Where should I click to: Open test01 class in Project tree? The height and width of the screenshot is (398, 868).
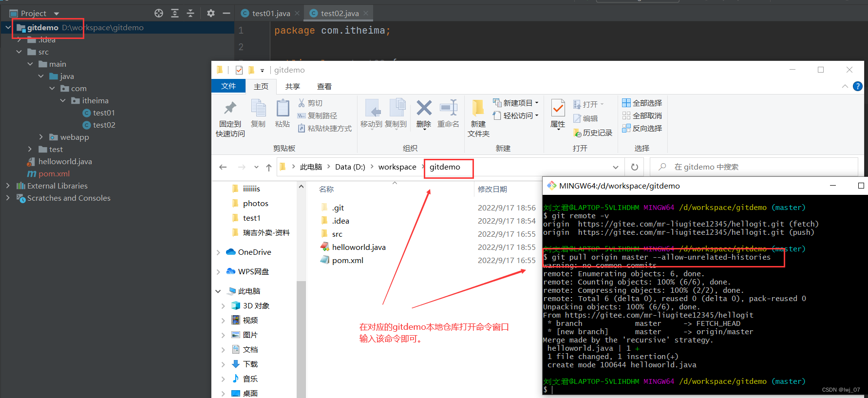coord(99,113)
